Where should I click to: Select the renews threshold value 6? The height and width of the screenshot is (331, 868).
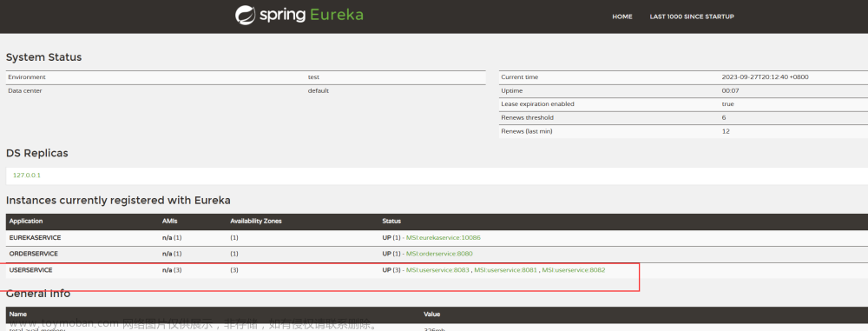(724, 117)
